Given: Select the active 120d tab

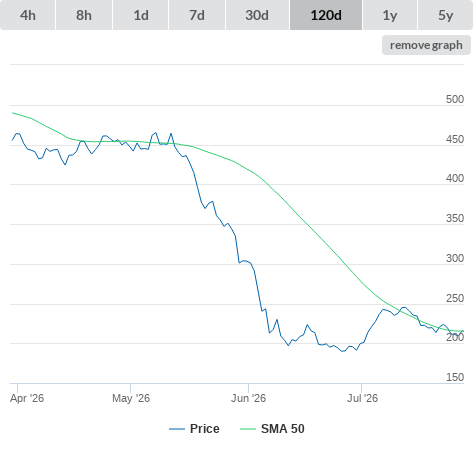Looking at the screenshot, I should [326, 15].
